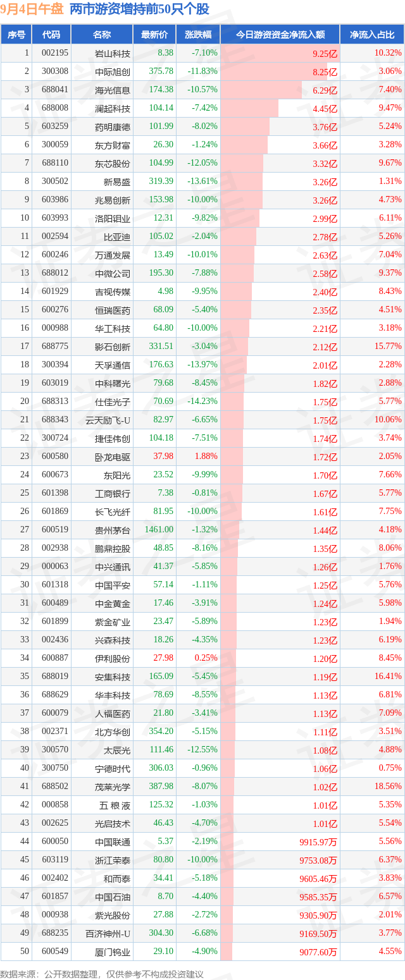Click the 涨跌幅 column header

[198, 35]
